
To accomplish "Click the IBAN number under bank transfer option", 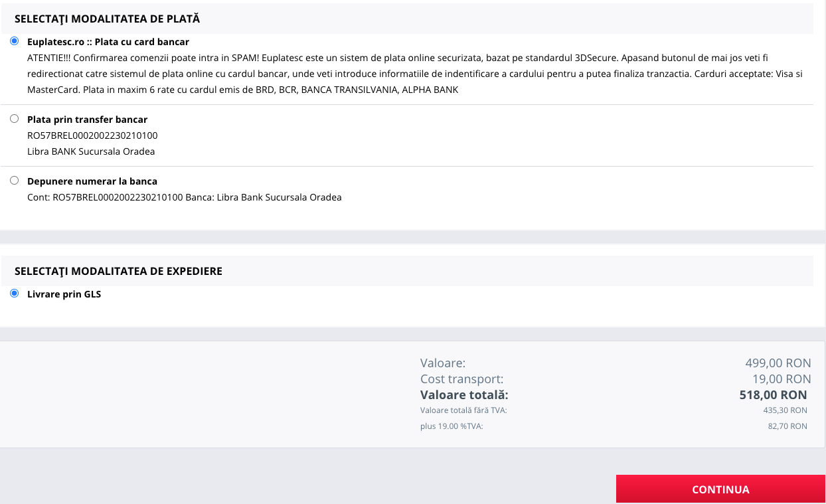I will pos(92,135).
